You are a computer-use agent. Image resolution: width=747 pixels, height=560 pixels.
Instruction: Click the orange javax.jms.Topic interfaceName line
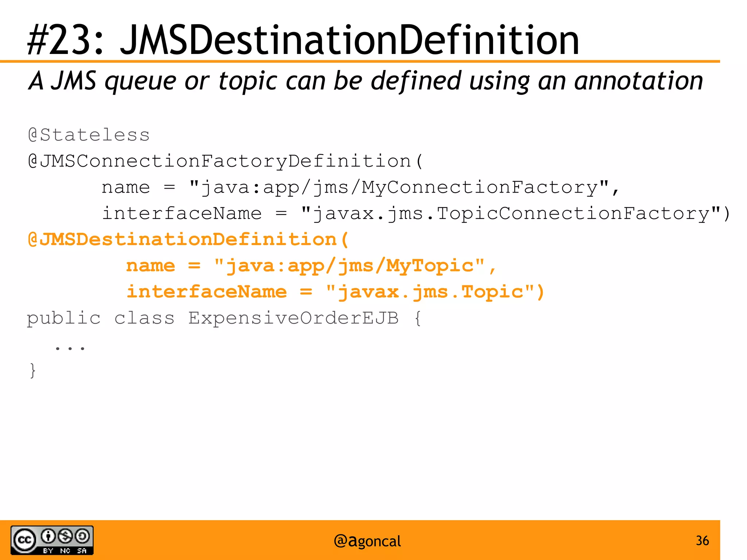[335, 292]
